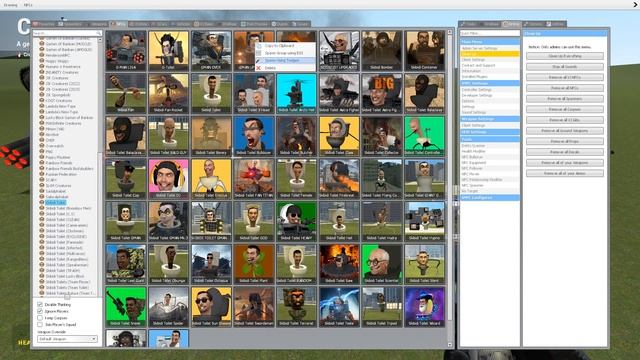The height and width of the screenshot is (360, 640).
Task: Select the Skibidi Toilet Scientist icon
Action: (x=382, y=264)
